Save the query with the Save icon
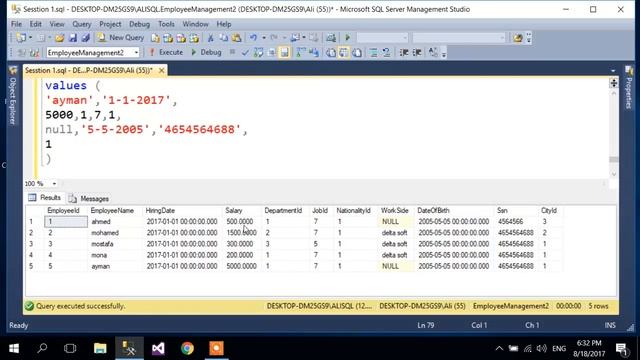640x360 pixels. click(73, 38)
